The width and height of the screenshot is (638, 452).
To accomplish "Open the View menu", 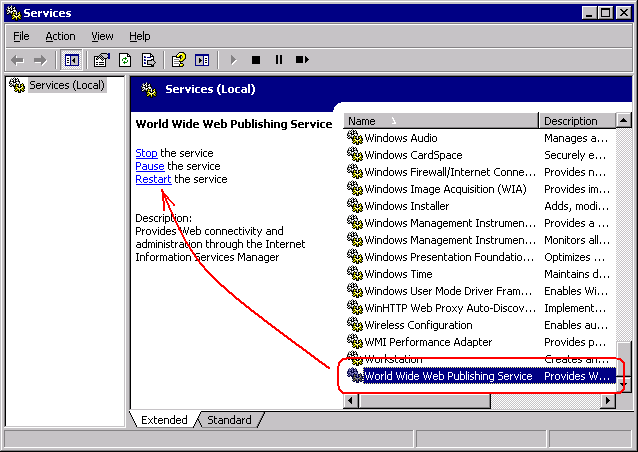I will pyautogui.click(x=102, y=36).
